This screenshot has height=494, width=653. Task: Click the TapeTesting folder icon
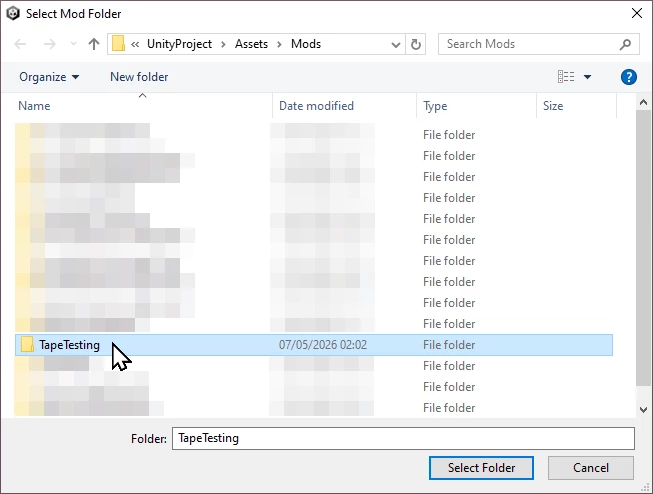pos(27,344)
